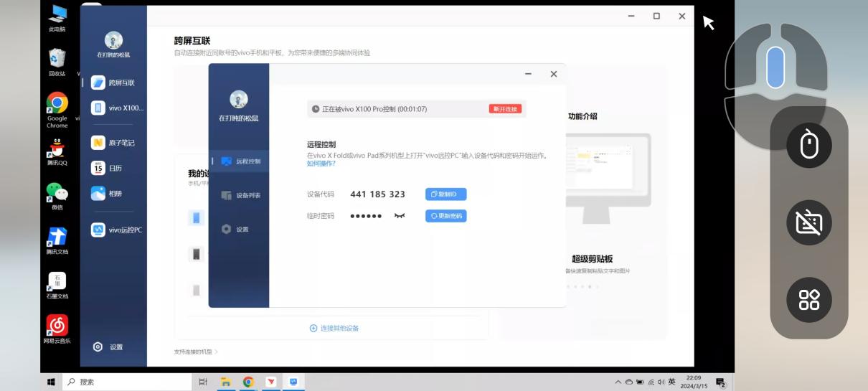Select the device code 441 185 323
This screenshot has width=868, height=391.
click(x=377, y=194)
